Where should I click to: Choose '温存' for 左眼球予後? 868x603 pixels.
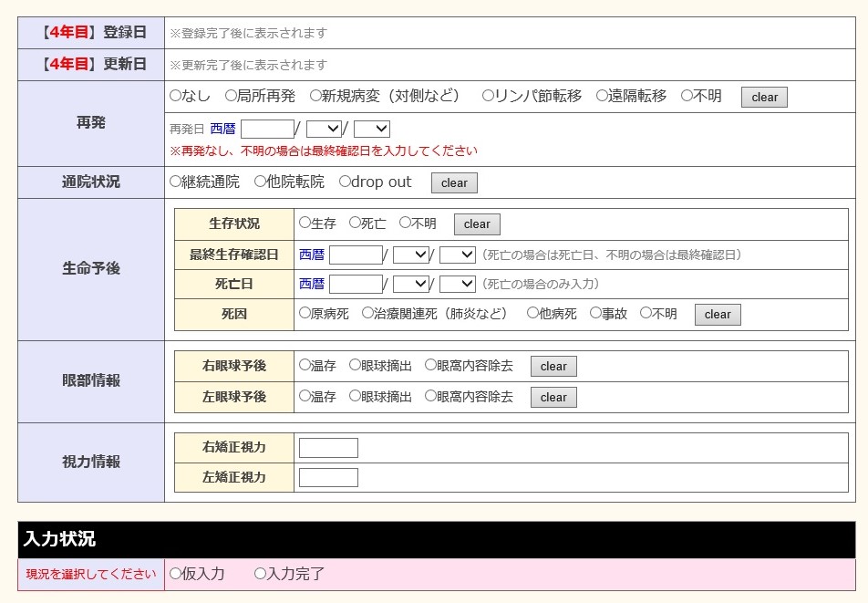click(305, 396)
